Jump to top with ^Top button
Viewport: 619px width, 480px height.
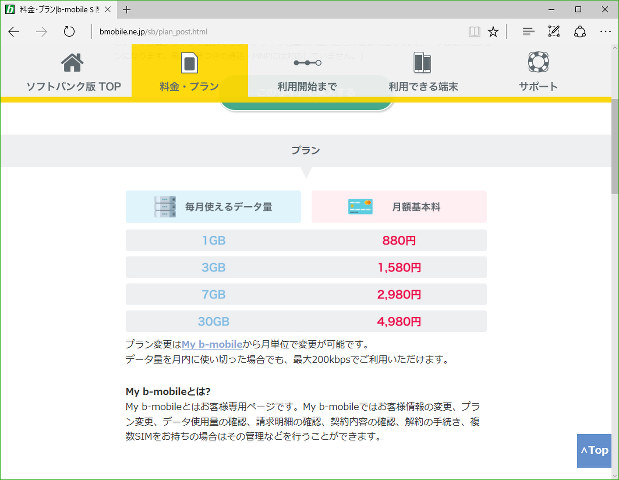click(x=594, y=451)
